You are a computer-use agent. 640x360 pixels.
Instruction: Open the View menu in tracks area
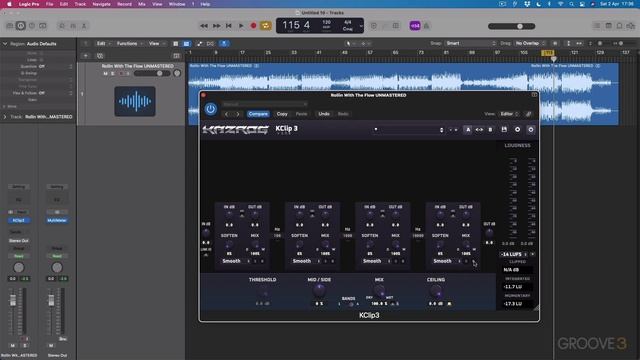point(156,44)
